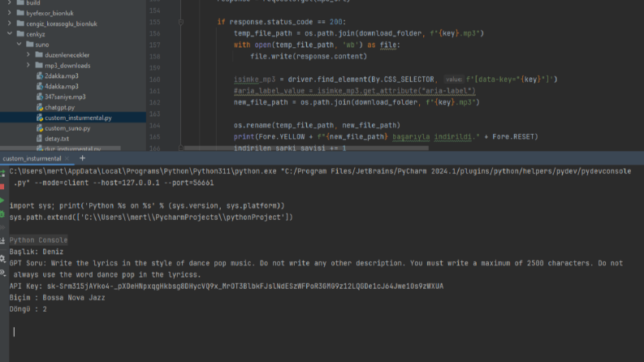Click the mp3_downloads folder icon
This screenshot has width=644, height=362.
pyautogui.click(x=39, y=65)
